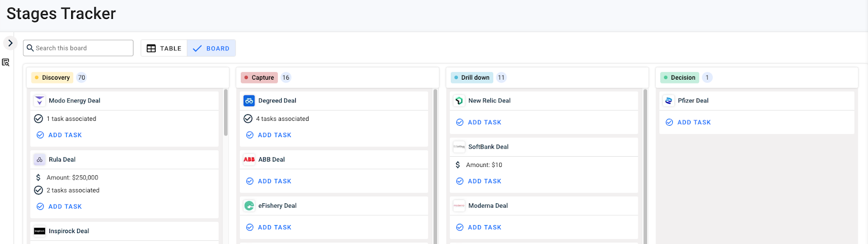Click the magnifier icon in the search box
Viewport: 868px width, 244px height.
click(x=30, y=48)
